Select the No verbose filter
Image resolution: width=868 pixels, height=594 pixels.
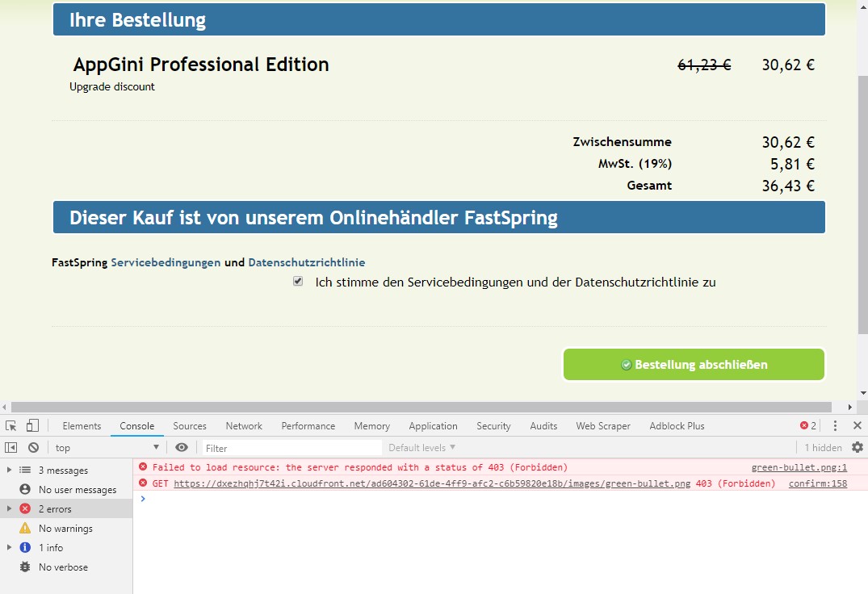click(66, 567)
